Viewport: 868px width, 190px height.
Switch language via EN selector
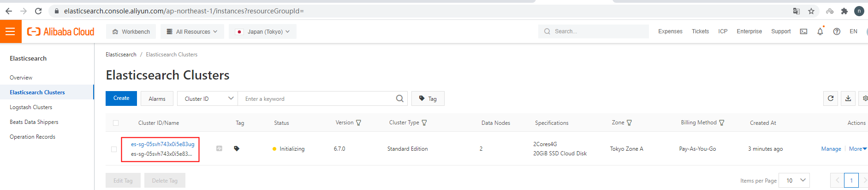coord(853,31)
